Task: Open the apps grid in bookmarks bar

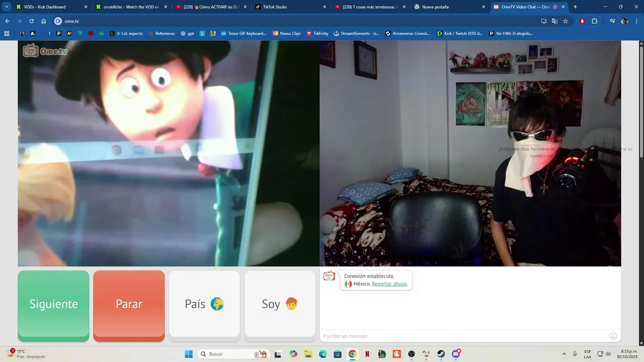Action: [x=7, y=34]
